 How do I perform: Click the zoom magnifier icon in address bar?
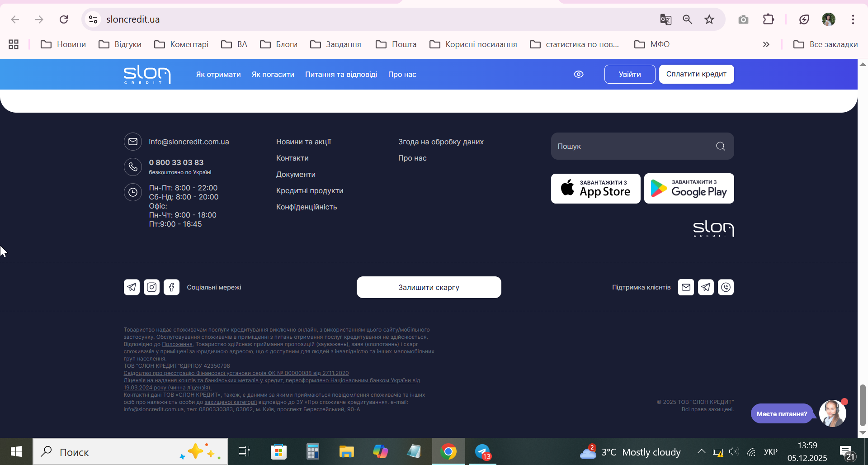[688, 19]
